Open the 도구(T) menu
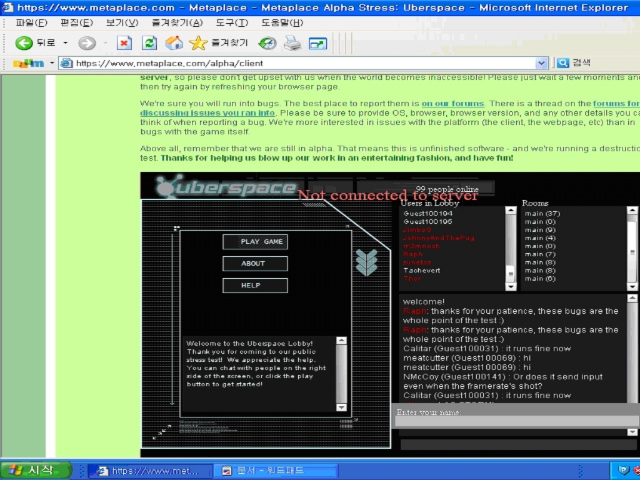The image size is (640, 480). tap(232, 23)
